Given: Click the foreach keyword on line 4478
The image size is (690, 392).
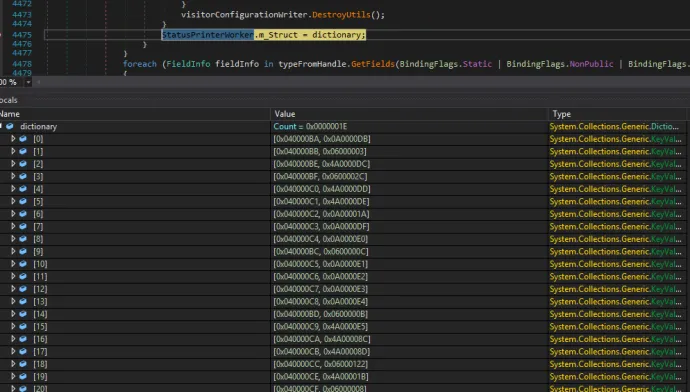Looking at the screenshot, I should point(139,64).
